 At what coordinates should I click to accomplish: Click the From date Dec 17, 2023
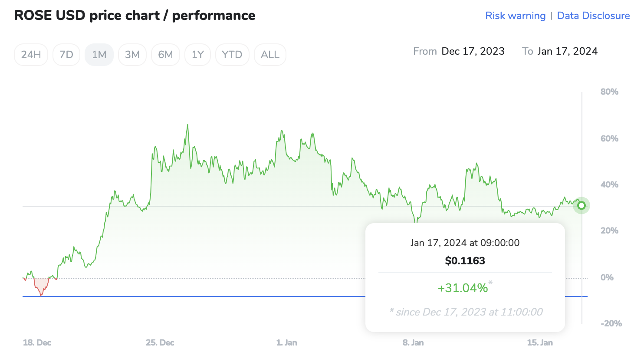tap(473, 51)
